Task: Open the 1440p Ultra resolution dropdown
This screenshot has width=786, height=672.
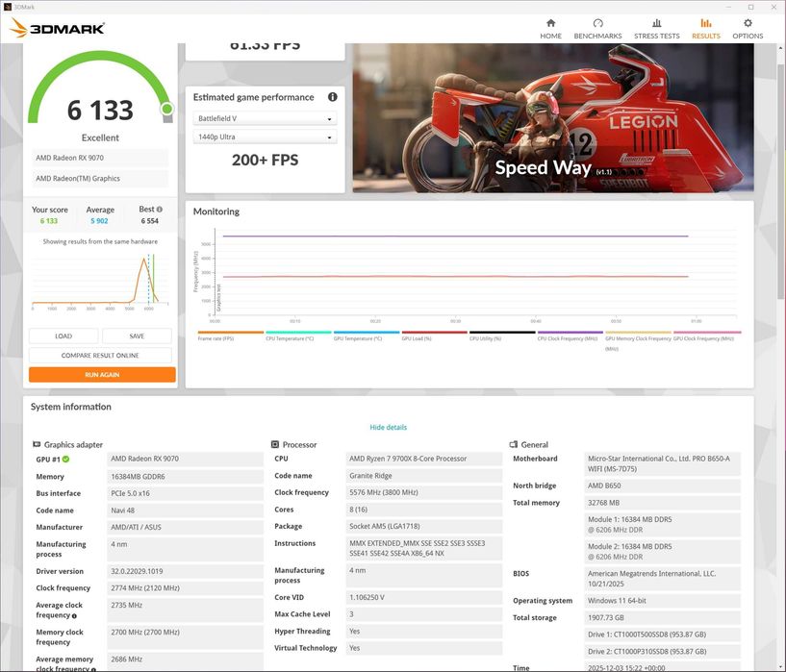Action: click(x=265, y=137)
